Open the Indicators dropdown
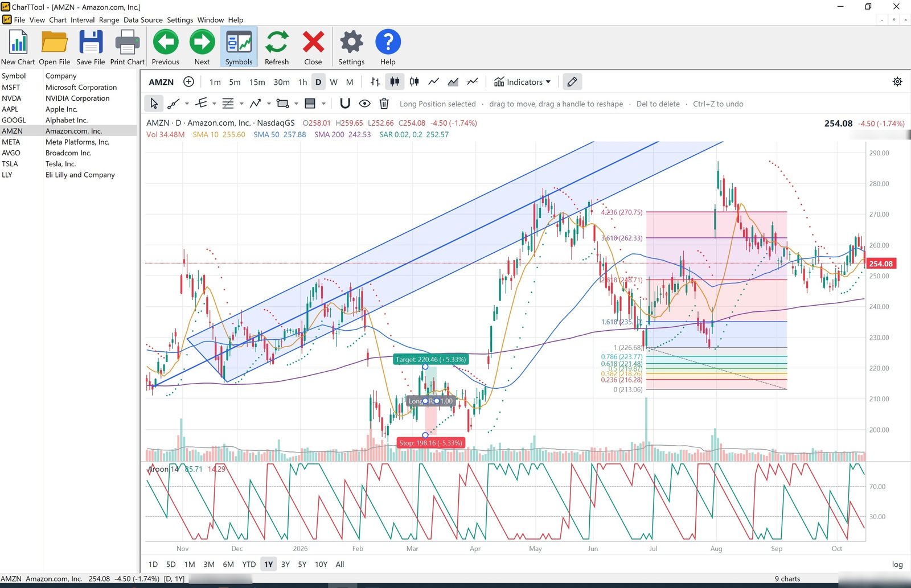This screenshot has width=911, height=588. pos(522,82)
